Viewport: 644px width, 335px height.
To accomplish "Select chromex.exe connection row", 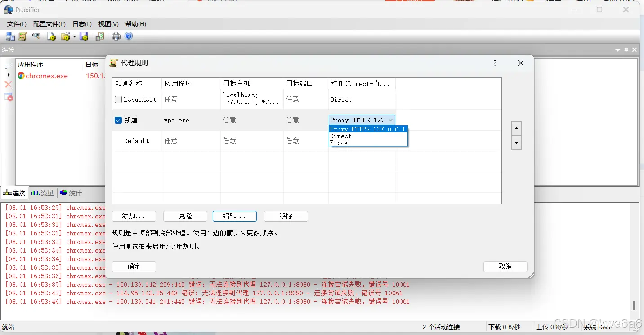I will tap(61, 76).
